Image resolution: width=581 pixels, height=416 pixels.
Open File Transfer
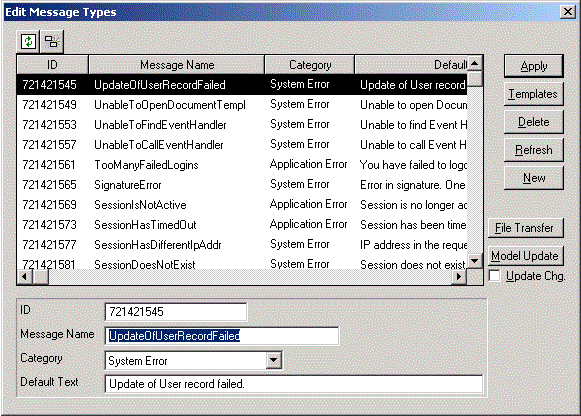525,228
